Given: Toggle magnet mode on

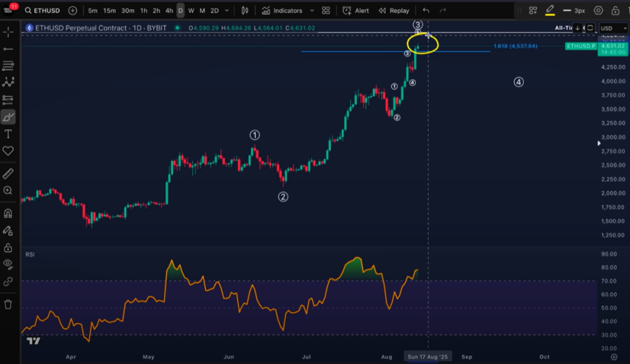Looking at the screenshot, I should click(8, 214).
